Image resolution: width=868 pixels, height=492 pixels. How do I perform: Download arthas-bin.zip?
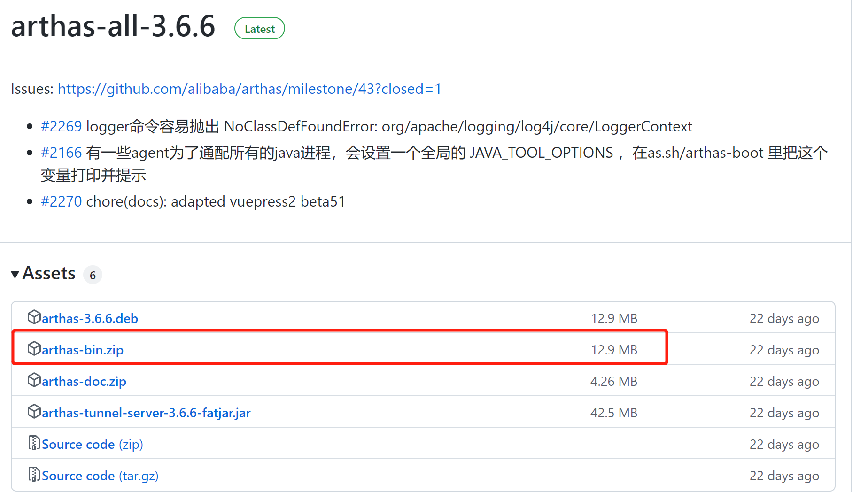(82, 349)
